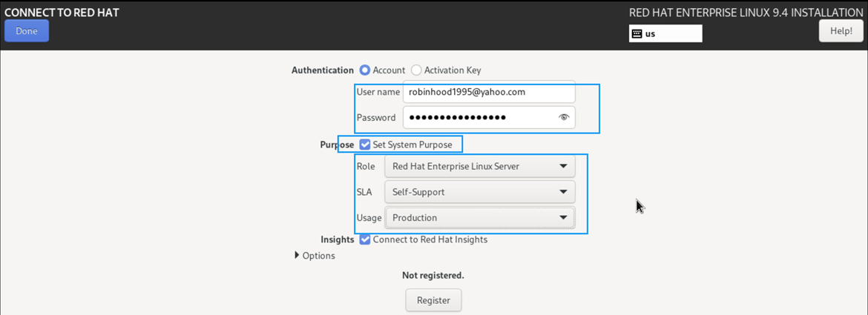Click the Done button
Viewport: 868px width, 315px height.
coord(27,31)
